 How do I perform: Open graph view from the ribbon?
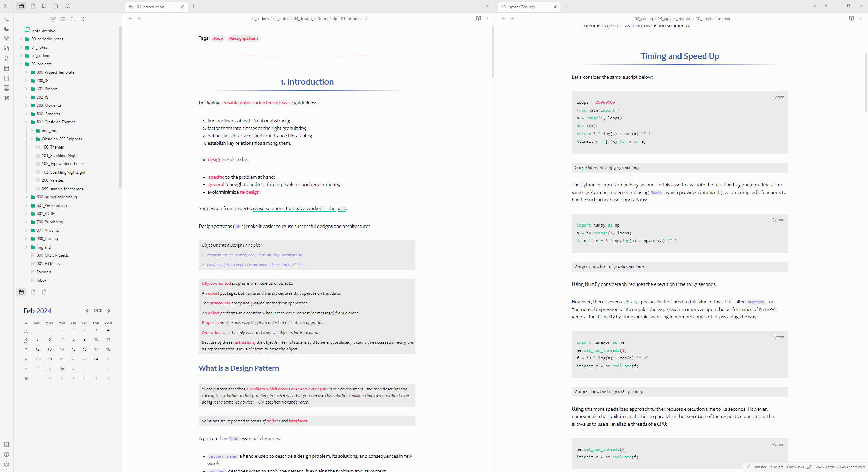point(6,39)
